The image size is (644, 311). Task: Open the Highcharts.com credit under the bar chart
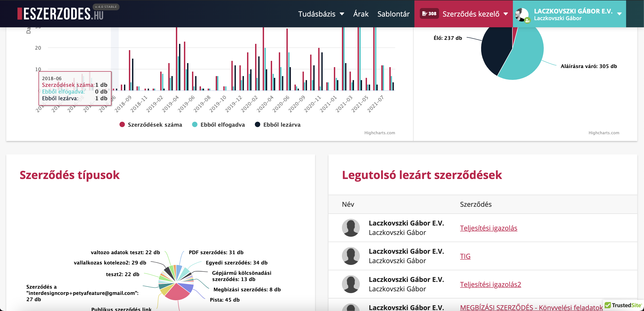click(380, 133)
